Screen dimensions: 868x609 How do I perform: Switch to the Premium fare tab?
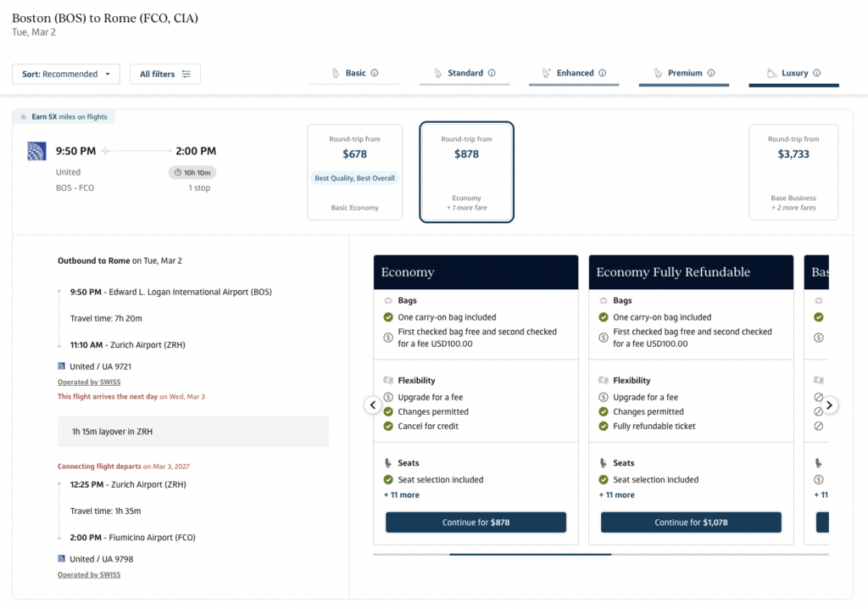[683, 74]
